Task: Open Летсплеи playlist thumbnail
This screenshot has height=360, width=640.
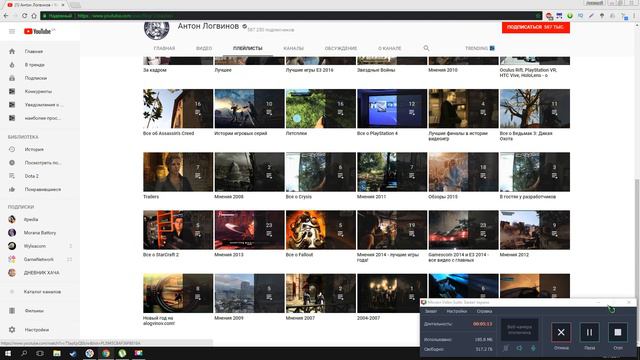Action: point(321,109)
